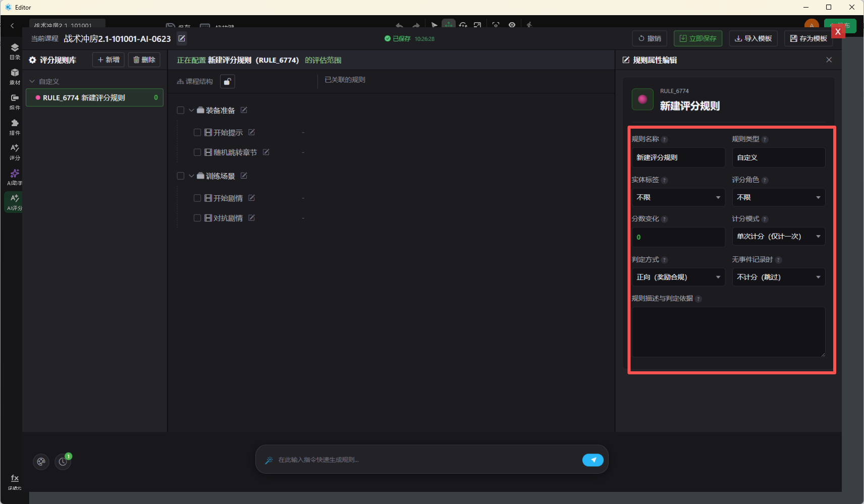Check the 开始提示 checkbox
Image resolution: width=864 pixels, height=504 pixels.
[x=197, y=132]
